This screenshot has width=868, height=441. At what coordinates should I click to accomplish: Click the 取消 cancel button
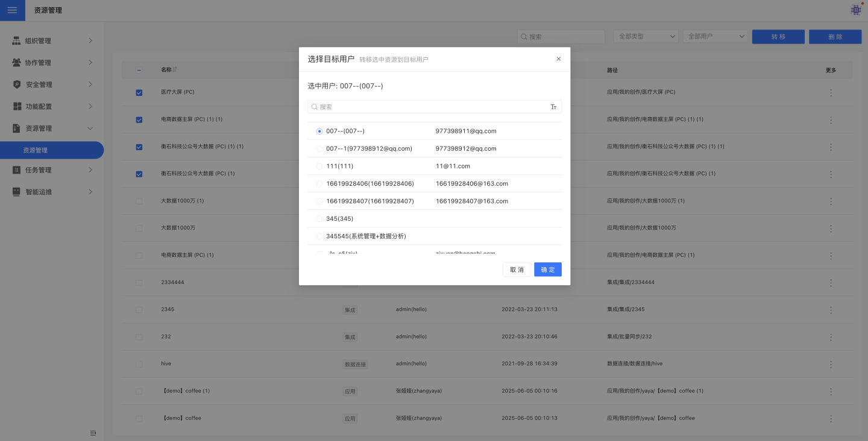tap(517, 270)
